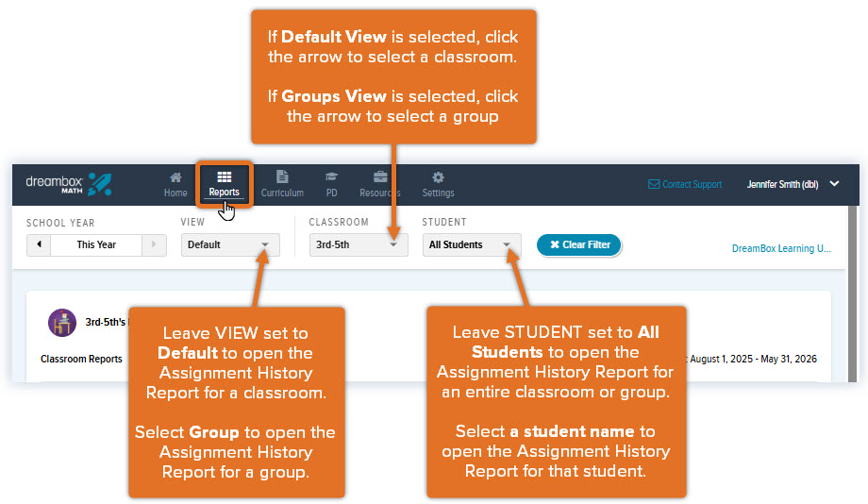
Task: Click the Clear Filter button
Action: point(578,244)
